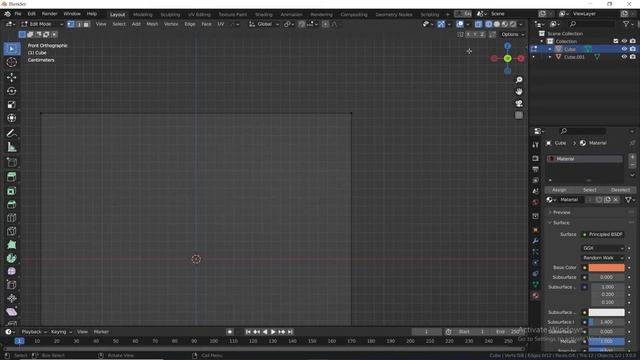Enable face select mode
This screenshot has width=640, height=360.
click(86, 24)
